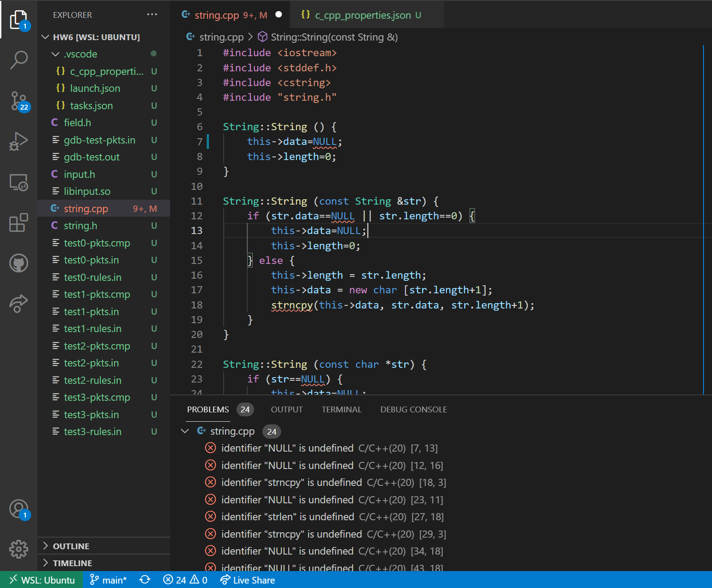Click the unsaved dot on string.cpp tab

point(279,15)
